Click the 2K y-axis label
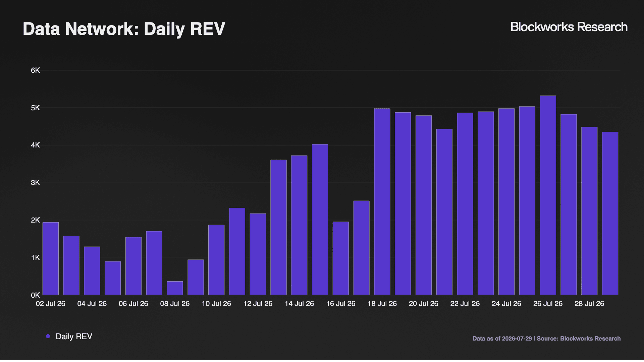This screenshot has height=362, width=644. [x=36, y=220]
